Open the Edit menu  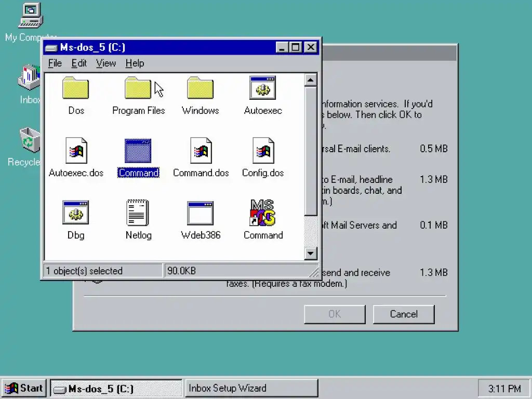(x=79, y=63)
